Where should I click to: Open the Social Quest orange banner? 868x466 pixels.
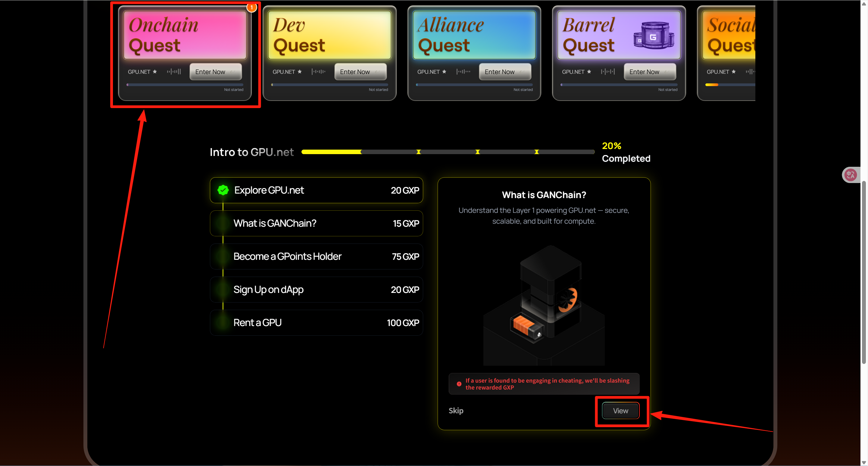tap(729, 35)
